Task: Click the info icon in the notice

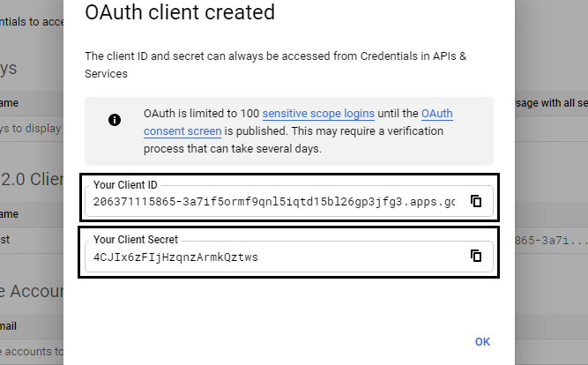Action: pyautogui.click(x=115, y=120)
